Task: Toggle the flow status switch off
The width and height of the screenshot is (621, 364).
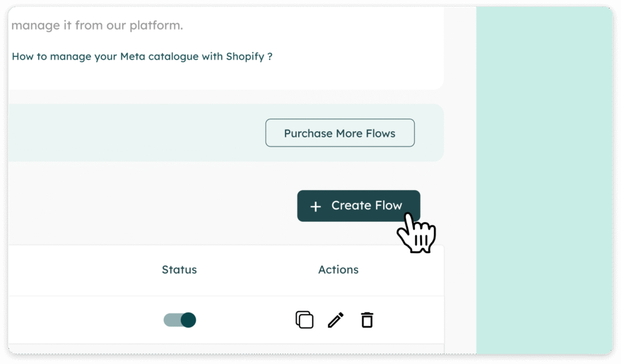Action: click(180, 320)
